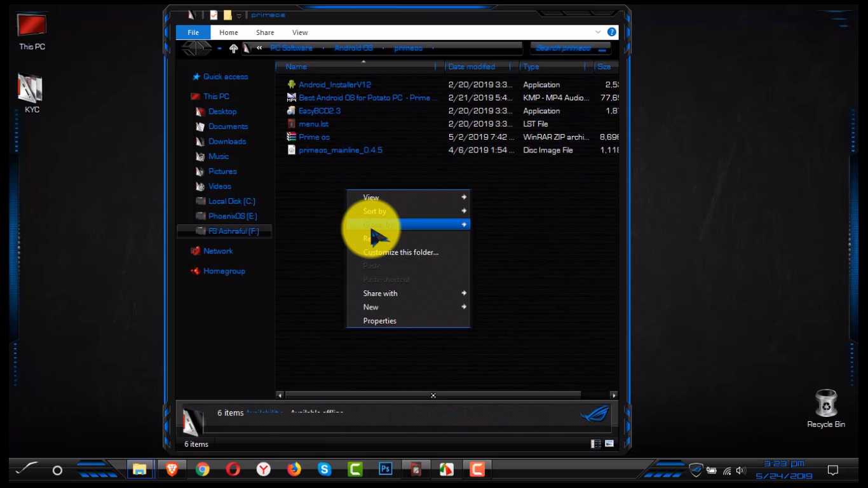
Task: Click the horizontal scrollbar right arrow
Action: click(x=613, y=395)
